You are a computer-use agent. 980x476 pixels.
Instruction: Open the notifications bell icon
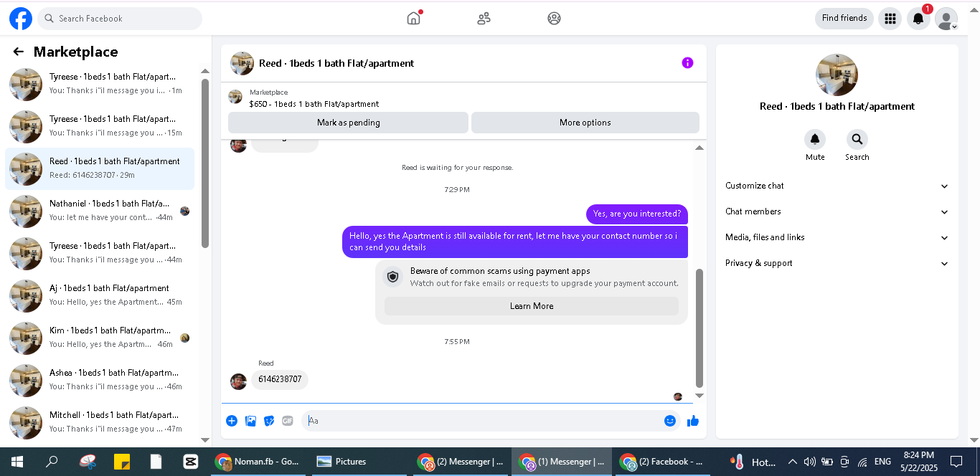coord(918,19)
